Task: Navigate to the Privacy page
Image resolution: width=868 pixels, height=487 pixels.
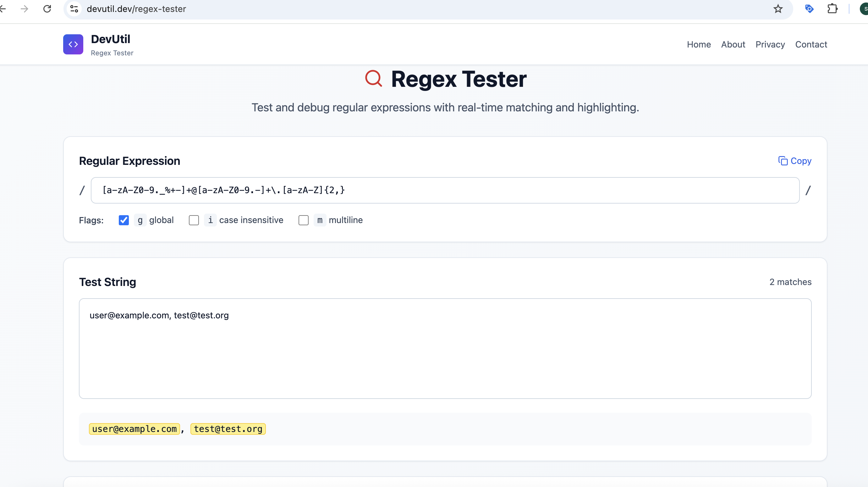Action: [770, 44]
